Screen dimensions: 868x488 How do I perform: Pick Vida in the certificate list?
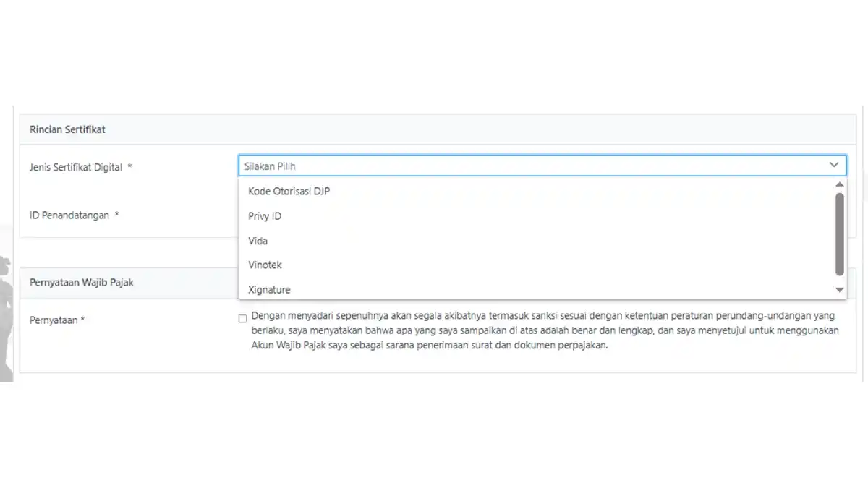(x=258, y=241)
